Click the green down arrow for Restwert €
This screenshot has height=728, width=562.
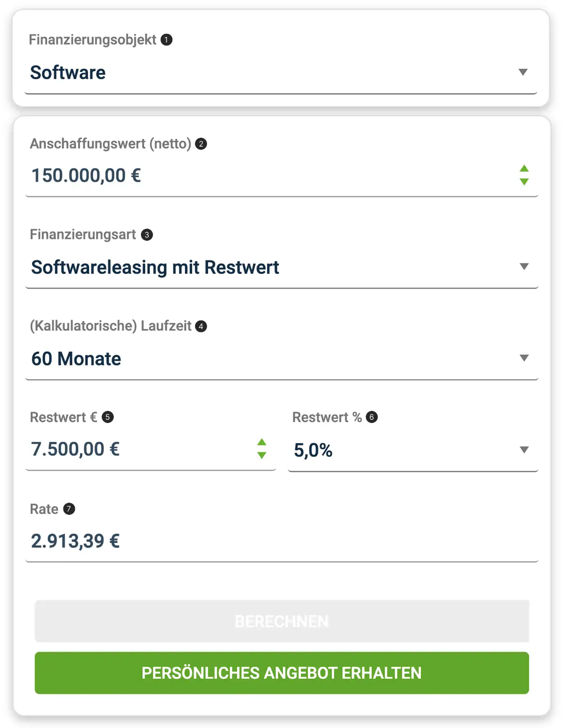[261, 456]
